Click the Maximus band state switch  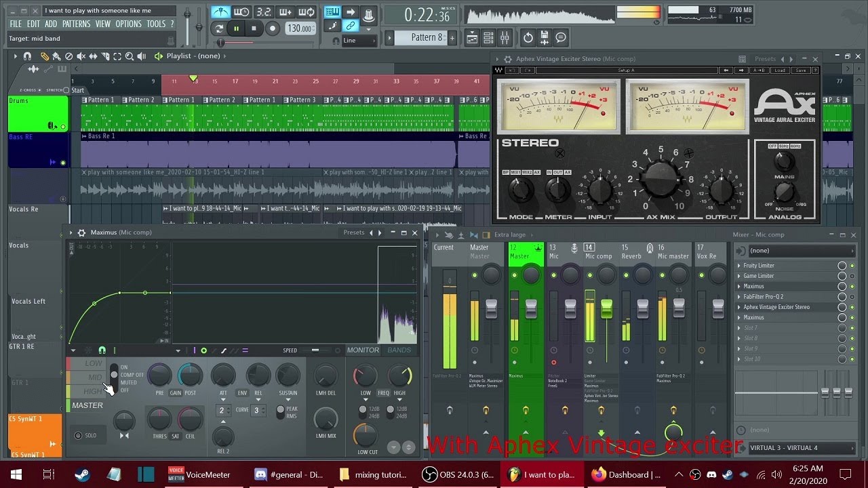[114, 378]
